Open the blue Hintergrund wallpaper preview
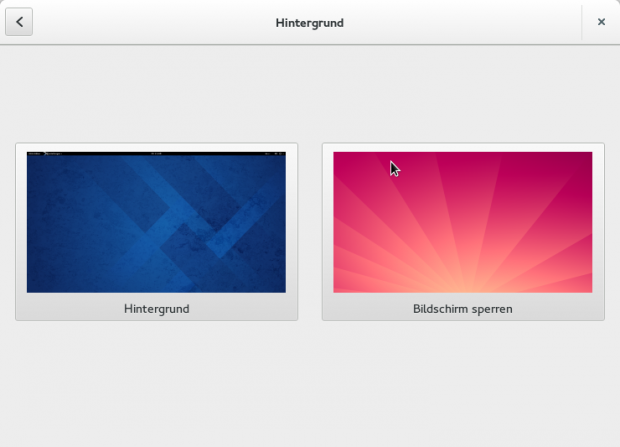This screenshot has width=620, height=447. pos(156,222)
